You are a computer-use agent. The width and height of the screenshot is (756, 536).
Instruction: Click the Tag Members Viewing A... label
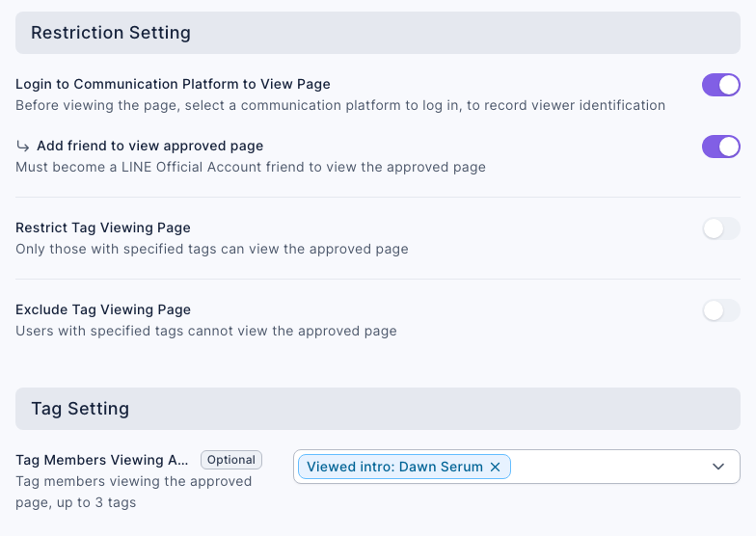(102, 460)
